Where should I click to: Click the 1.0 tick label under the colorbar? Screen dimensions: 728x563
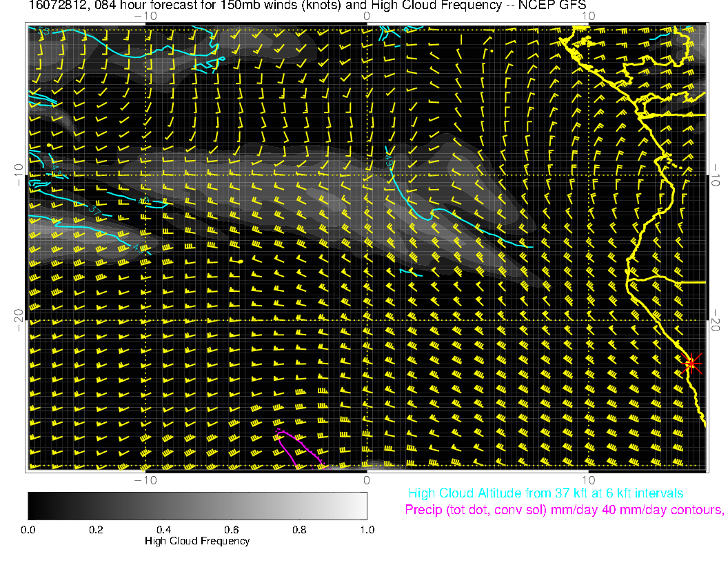[366, 530]
